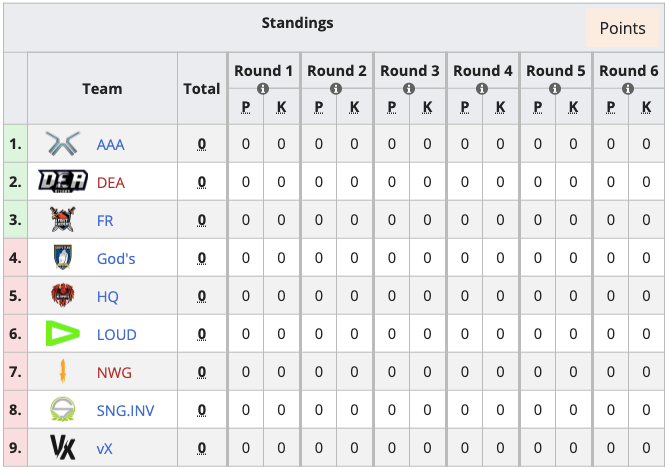The height and width of the screenshot is (470, 668).
Task: Click the Total column header
Action: pos(202,89)
